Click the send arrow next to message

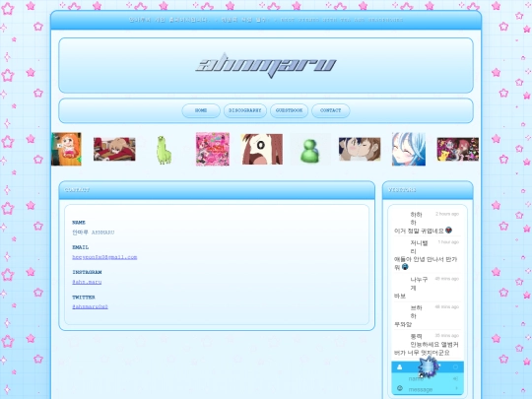[x=456, y=388]
